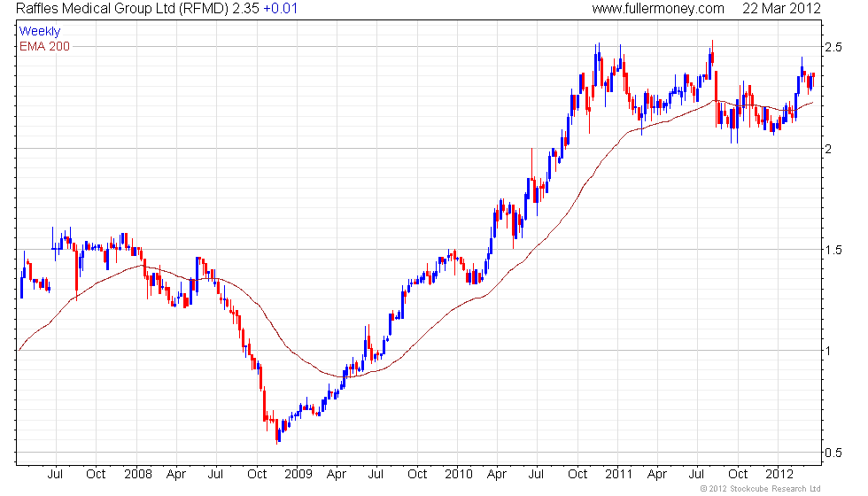The image size is (868, 496).
Task: Open the www.fullermoney.com link text
Action: coord(657,9)
